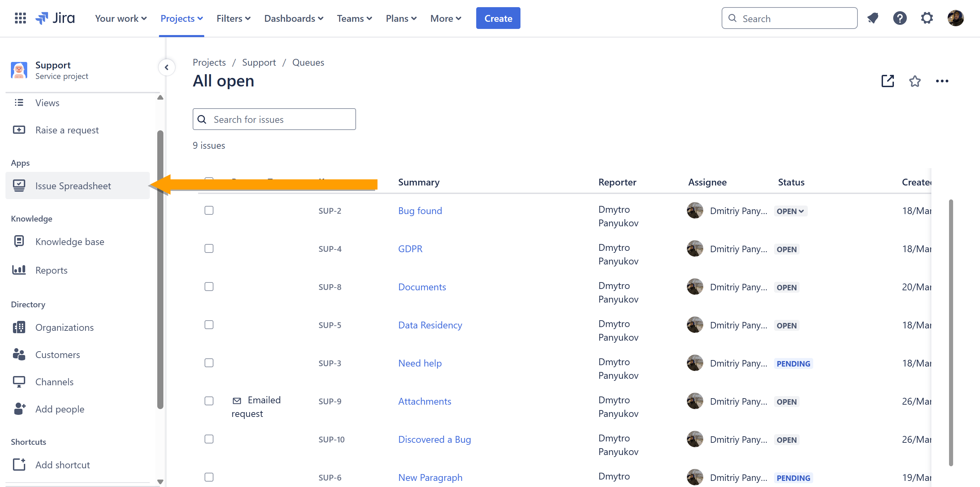
Task: Open the three-dot more actions menu
Action: coord(942,81)
